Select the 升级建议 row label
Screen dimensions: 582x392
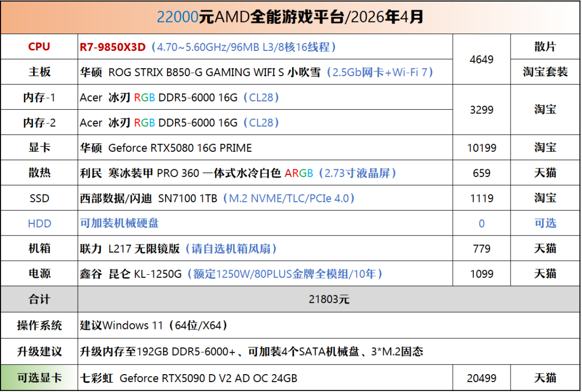pyautogui.click(x=39, y=352)
